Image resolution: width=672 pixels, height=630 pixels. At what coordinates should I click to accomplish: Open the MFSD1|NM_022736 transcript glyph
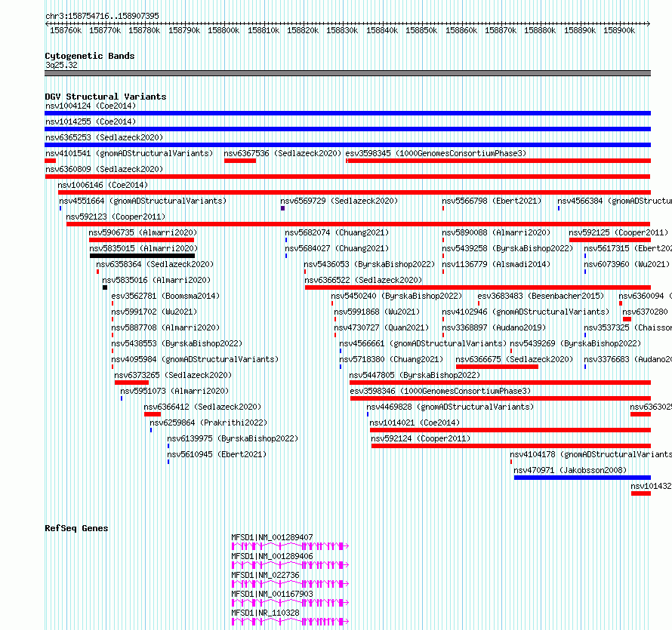click(290, 584)
